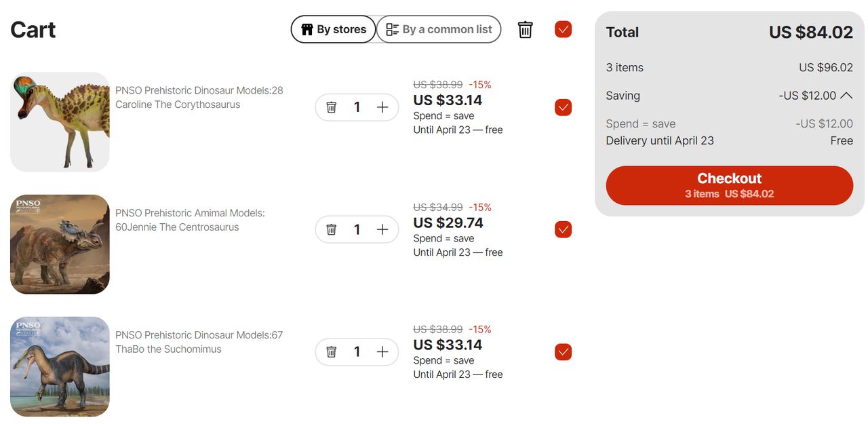Toggle the select-all checkbox in cart header
Screen dimensions: 868x424
tap(563, 29)
